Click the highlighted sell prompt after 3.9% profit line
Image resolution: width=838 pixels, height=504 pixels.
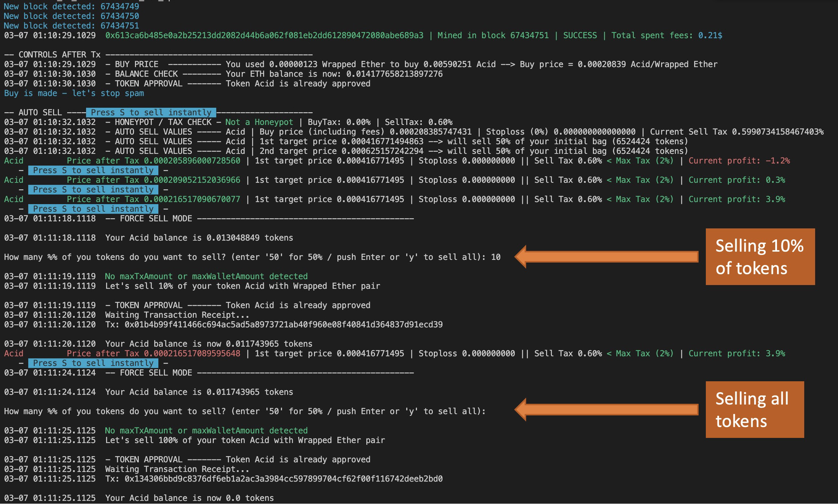(94, 209)
